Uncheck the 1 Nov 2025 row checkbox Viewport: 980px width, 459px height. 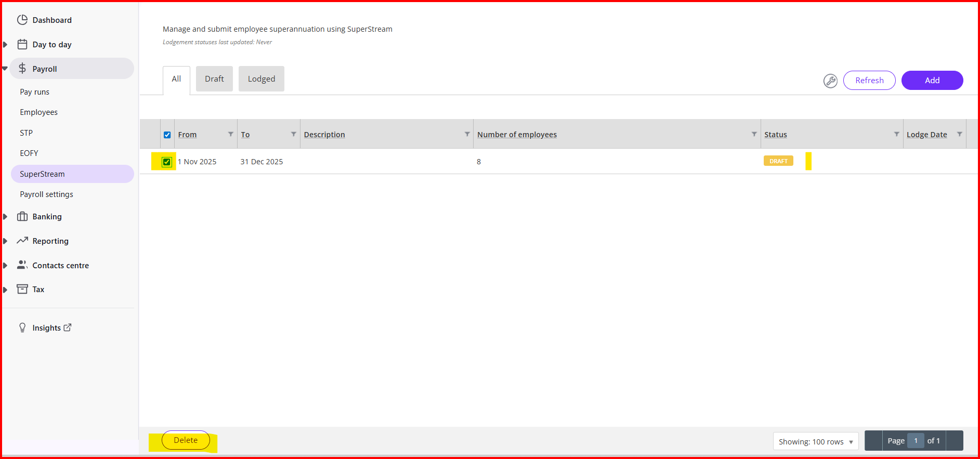point(166,162)
